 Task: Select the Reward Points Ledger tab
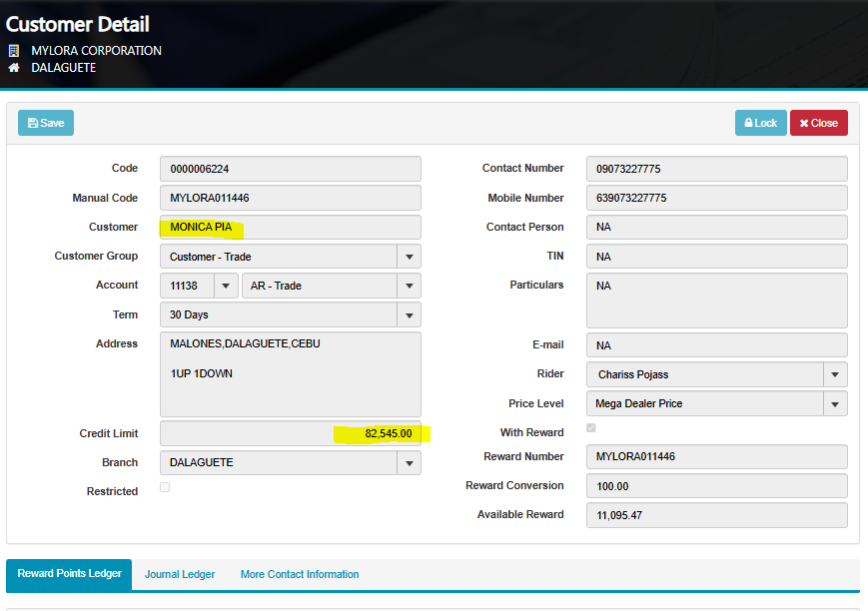pos(69,574)
